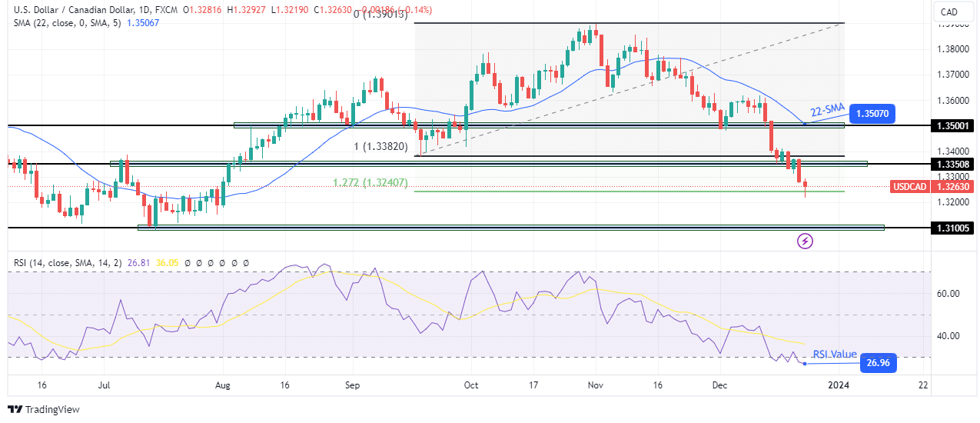This screenshot has height=423, width=980.
Task: Click the 1.32000 price axis label
Action: 952,202
